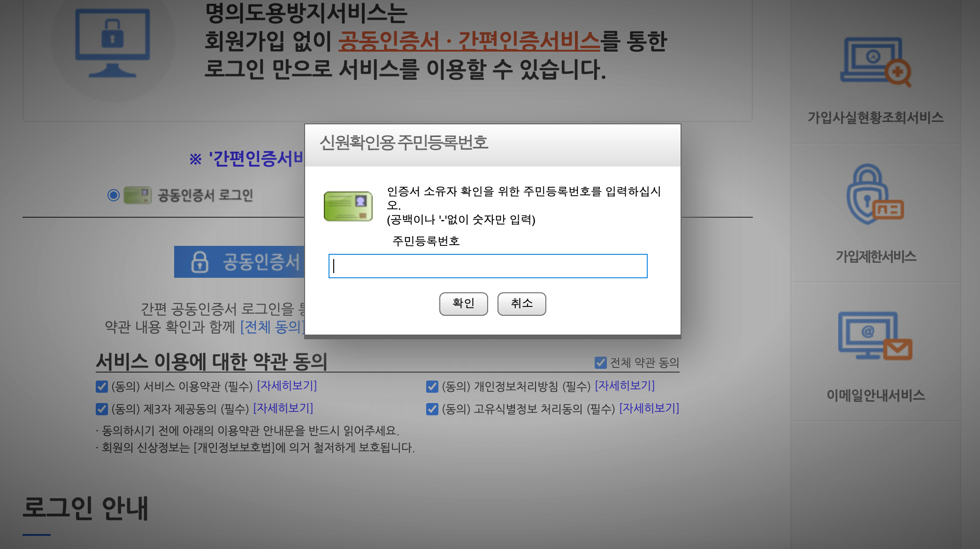Click the padlock icon on blue 공동인증서 button
Image resolution: width=980 pixels, height=549 pixels.
(x=199, y=262)
